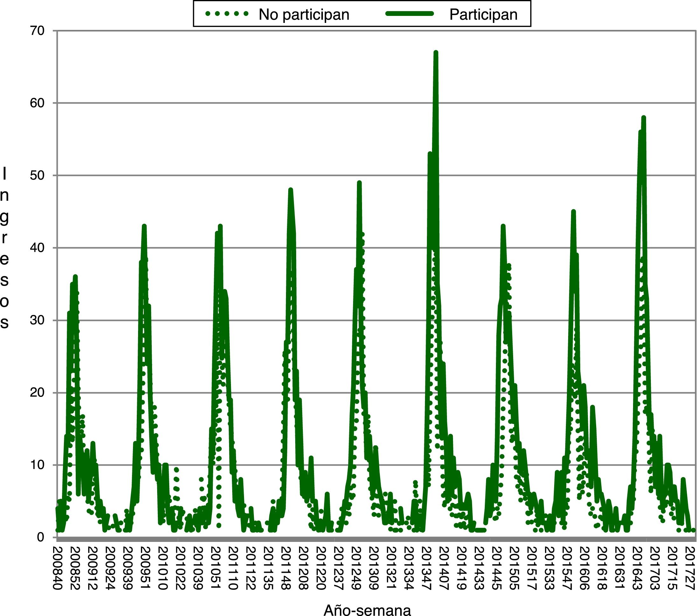Click the 20 value on y-axis
The image size is (697, 616).
[x=37, y=393]
